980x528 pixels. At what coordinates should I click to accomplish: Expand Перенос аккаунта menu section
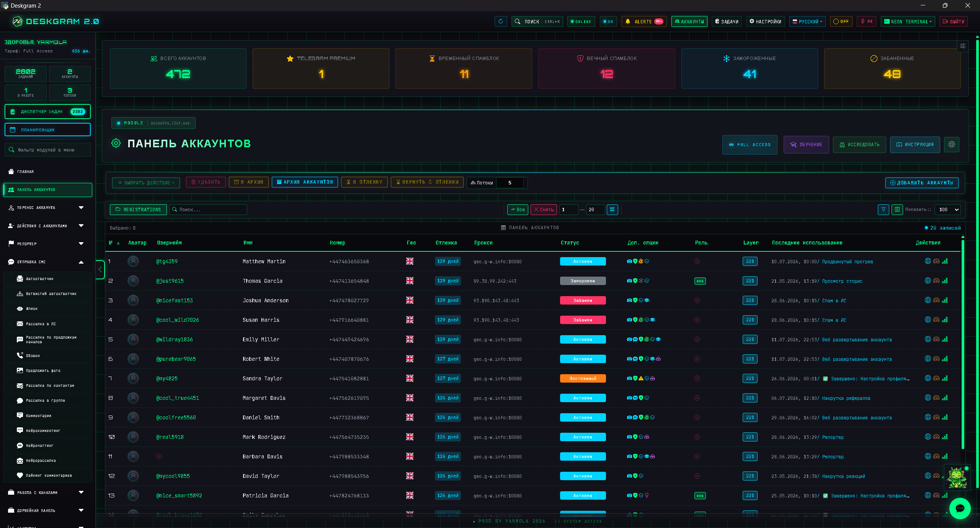click(x=47, y=207)
